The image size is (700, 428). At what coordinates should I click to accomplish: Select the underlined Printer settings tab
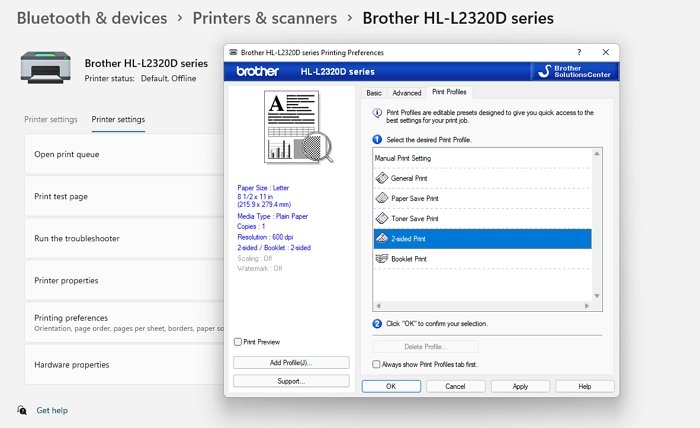(118, 120)
